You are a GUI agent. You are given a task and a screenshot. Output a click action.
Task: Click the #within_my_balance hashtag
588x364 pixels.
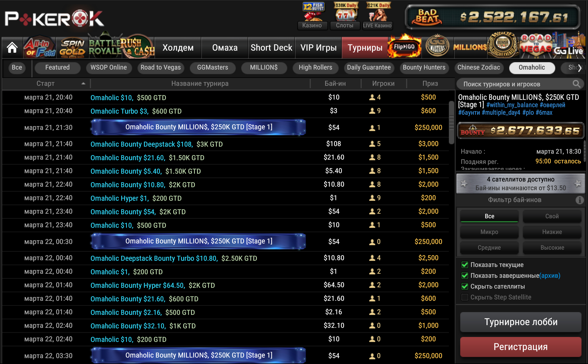pos(512,105)
